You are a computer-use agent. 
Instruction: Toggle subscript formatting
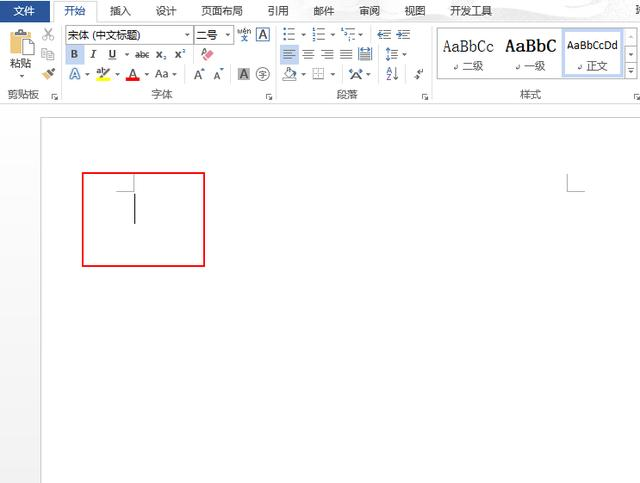coord(161,54)
